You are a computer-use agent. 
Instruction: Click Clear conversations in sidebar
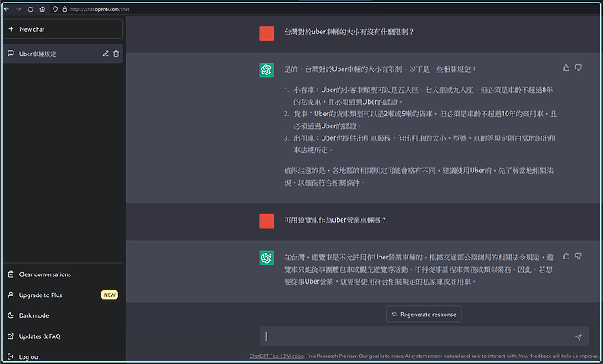point(63,274)
